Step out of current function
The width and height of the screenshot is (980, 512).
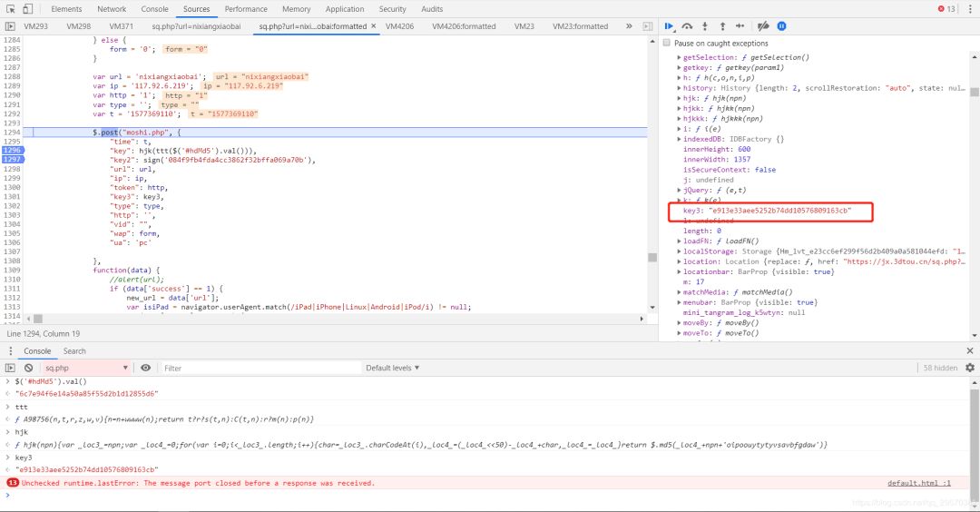pos(723,26)
